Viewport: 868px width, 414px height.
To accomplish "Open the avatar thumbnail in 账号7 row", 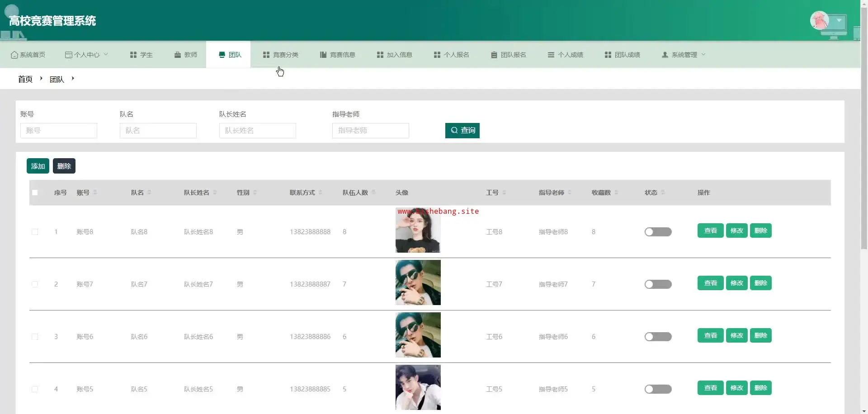I will tap(418, 282).
